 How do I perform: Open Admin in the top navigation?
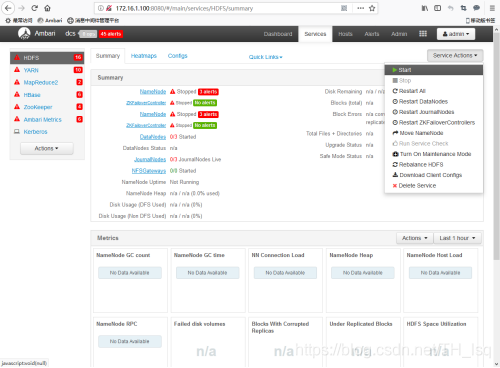pos(399,34)
